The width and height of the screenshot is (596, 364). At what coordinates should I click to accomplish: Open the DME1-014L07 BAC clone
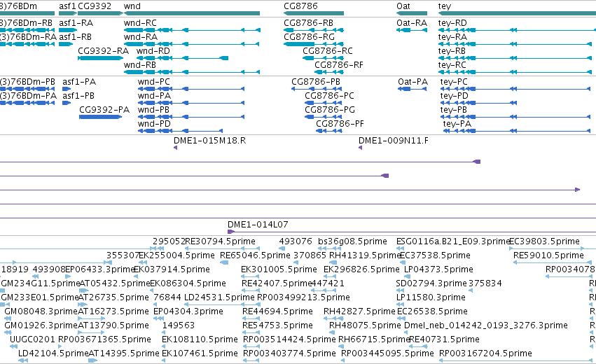[x=412, y=232]
